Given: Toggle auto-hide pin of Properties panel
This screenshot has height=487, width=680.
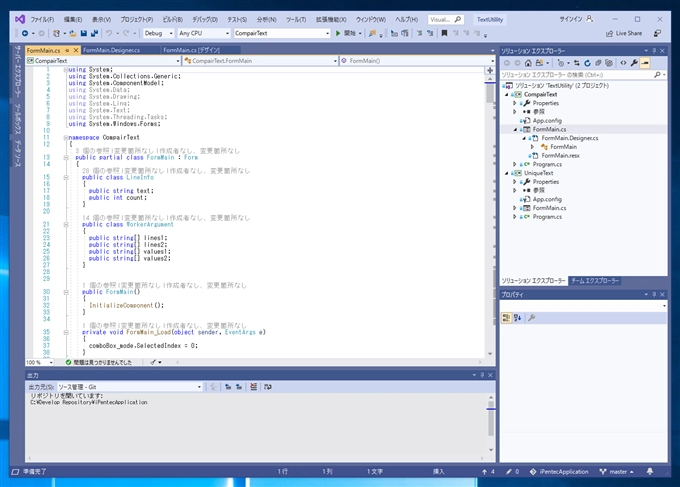Looking at the screenshot, I should click(x=654, y=294).
